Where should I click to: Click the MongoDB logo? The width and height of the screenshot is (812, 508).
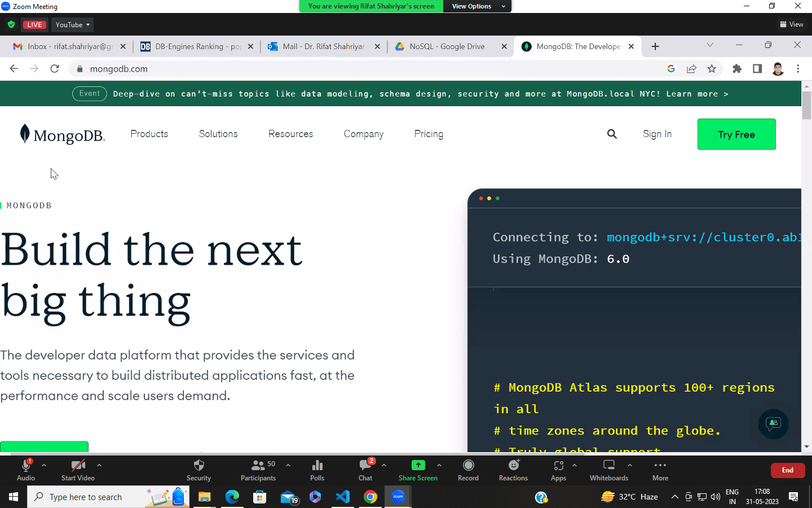click(63, 134)
